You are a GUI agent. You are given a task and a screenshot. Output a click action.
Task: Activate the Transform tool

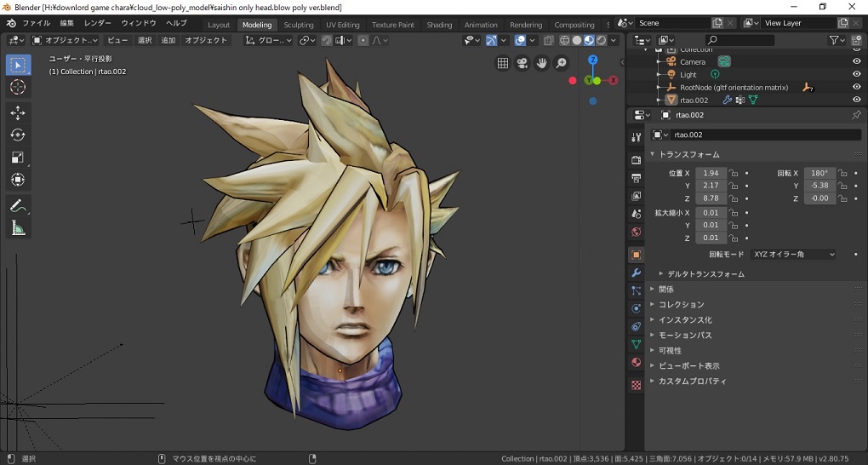(x=18, y=180)
